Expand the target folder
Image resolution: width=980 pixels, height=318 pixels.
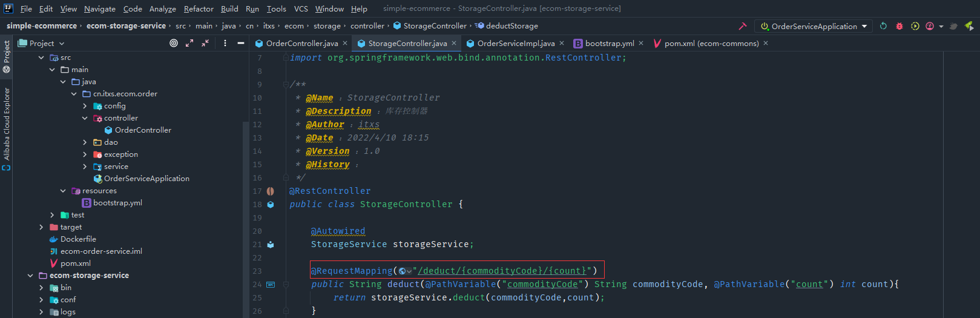pos(41,227)
